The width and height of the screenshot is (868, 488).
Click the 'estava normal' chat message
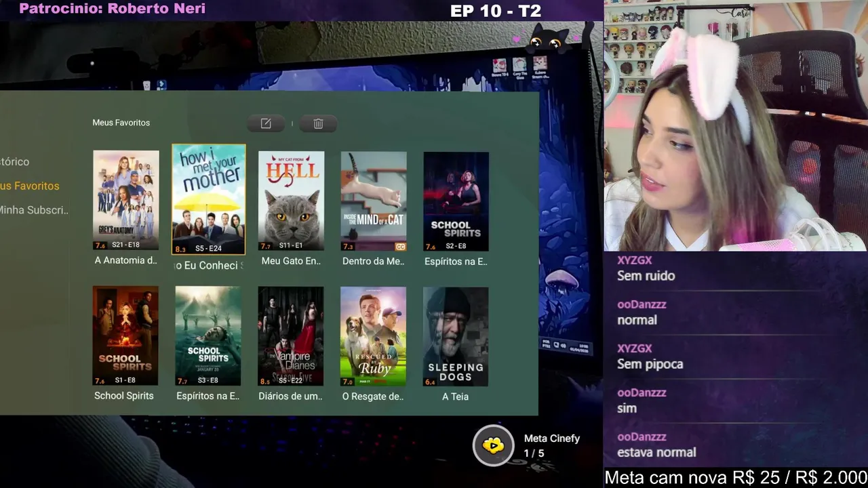pos(656,452)
